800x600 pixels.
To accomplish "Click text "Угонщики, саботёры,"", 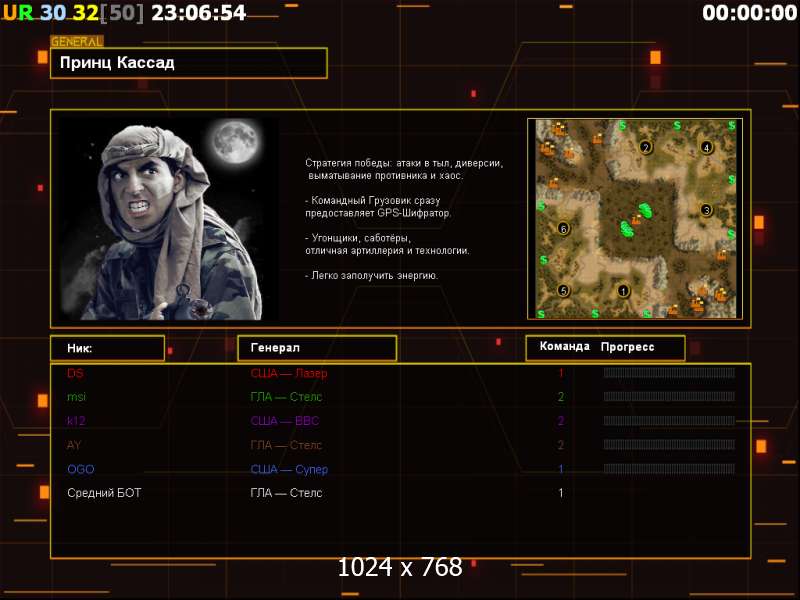I will pos(361,238).
